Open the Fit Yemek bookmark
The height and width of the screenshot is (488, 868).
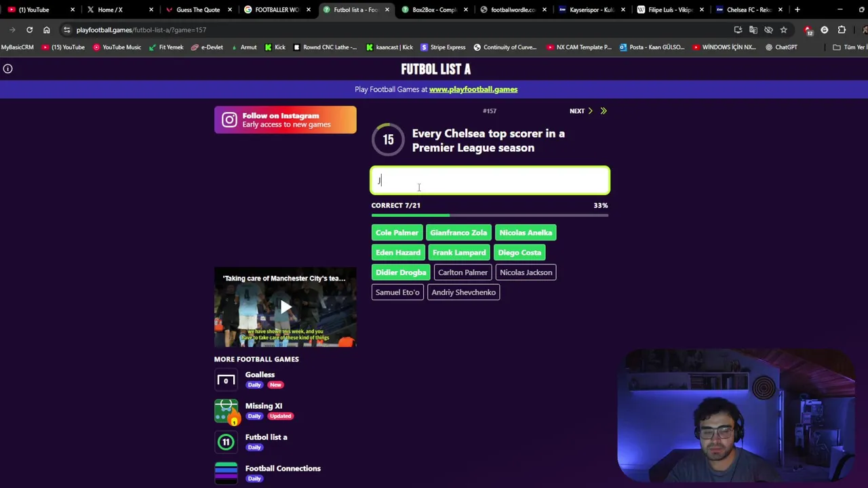tap(166, 47)
